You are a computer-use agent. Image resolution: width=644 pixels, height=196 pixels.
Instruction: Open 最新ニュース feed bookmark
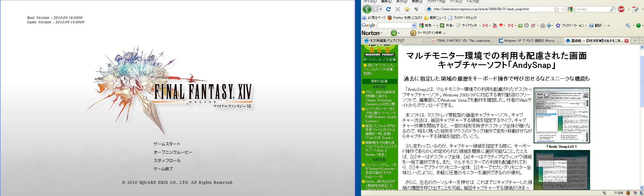[x=435, y=17]
